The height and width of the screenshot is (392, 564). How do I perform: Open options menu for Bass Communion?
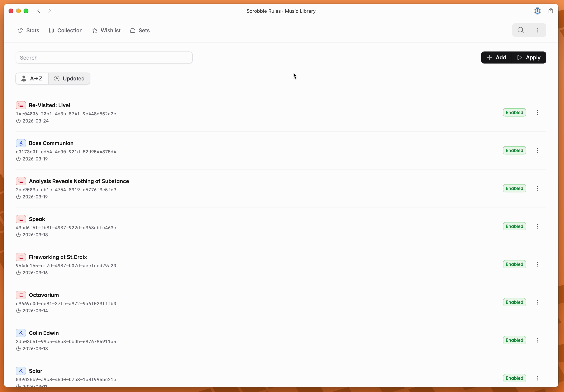tap(537, 150)
